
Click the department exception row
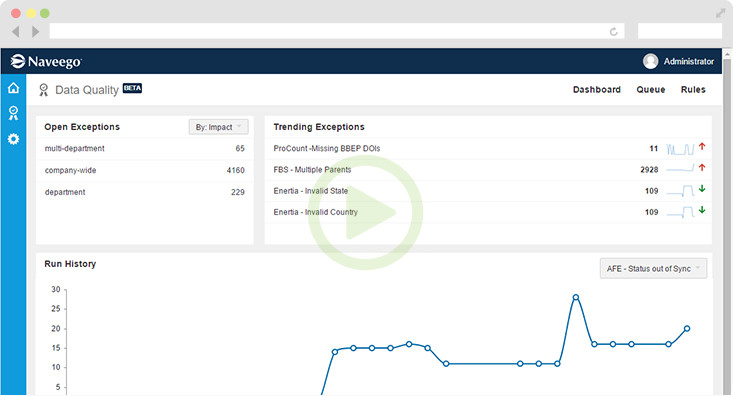coord(144,192)
